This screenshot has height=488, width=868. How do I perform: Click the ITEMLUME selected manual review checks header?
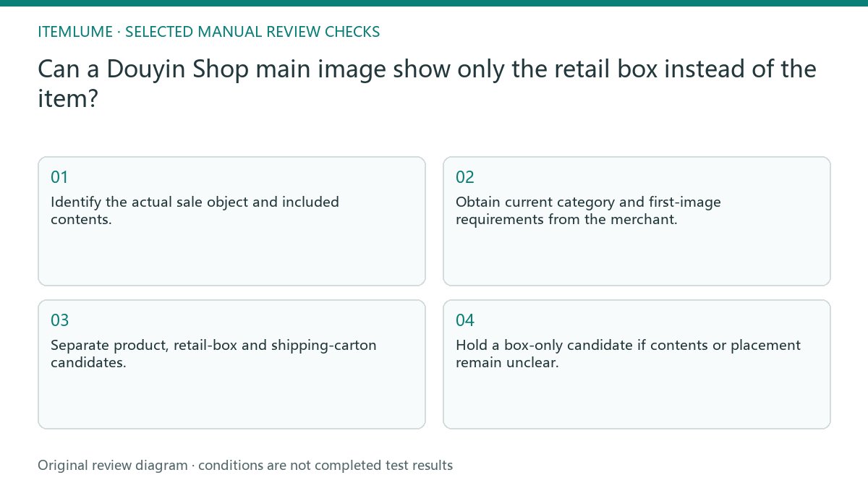pos(209,32)
